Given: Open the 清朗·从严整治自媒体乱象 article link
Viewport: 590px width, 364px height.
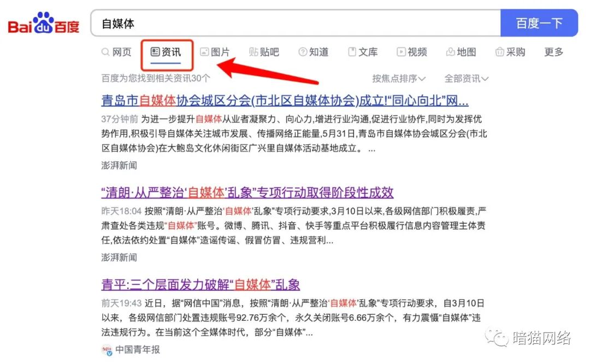Looking at the screenshot, I should [x=247, y=193].
